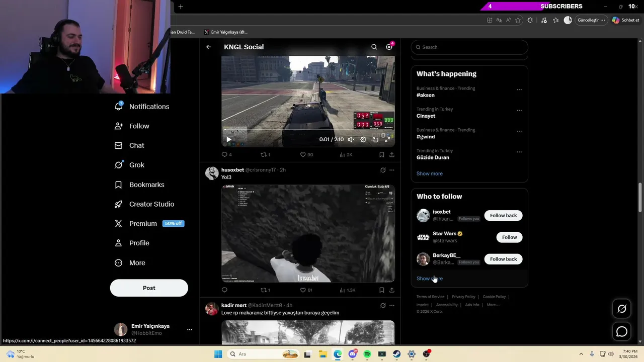
Task: Bookmark the post with 90 likes
Action: (381, 154)
